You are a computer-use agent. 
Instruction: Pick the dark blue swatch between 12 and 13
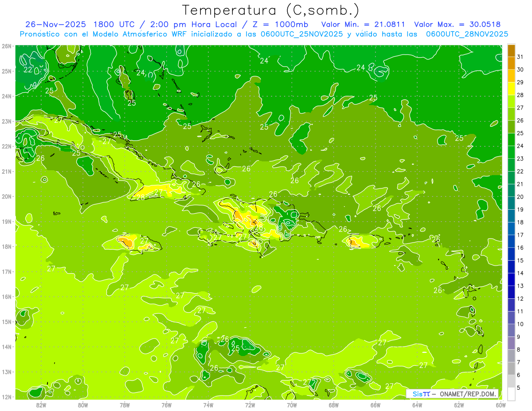tap(512, 292)
